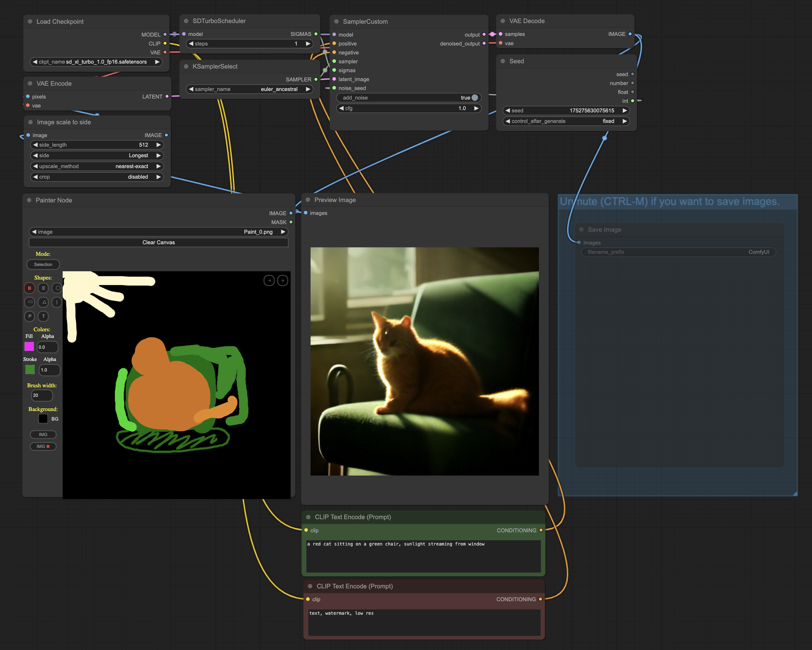Click the Clear Canvas button
This screenshot has height=650, width=812.
[x=158, y=242]
